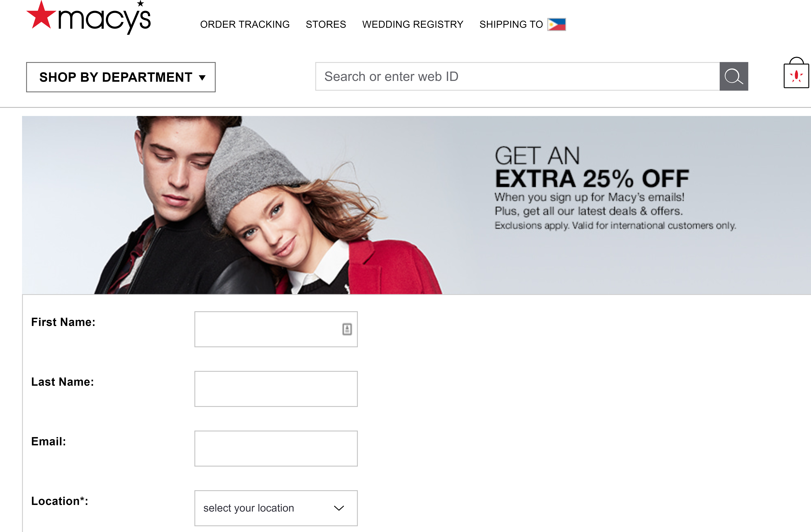The width and height of the screenshot is (811, 532).
Task: Open Order Tracking
Action: 245,24
